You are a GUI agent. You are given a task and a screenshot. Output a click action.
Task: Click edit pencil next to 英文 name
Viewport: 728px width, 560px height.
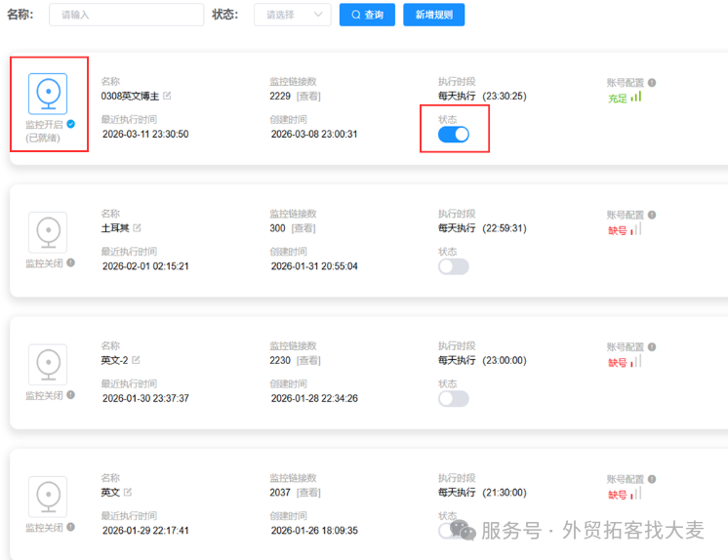pyautogui.click(x=128, y=493)
